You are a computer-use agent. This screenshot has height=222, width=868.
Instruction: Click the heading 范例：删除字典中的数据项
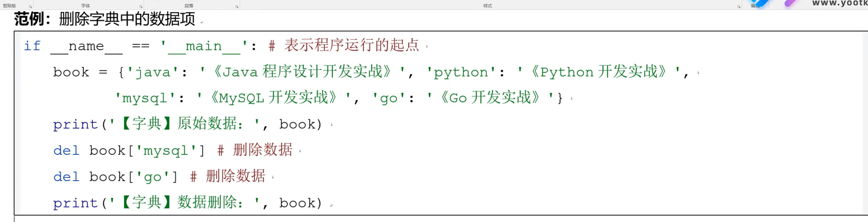[x=105, y=19]
